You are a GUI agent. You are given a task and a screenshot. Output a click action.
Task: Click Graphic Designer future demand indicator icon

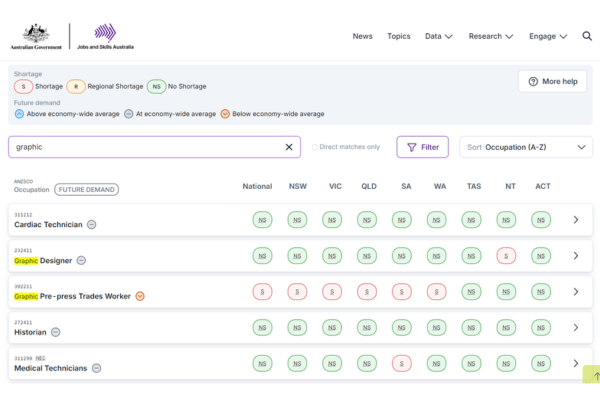pos(82,260)
